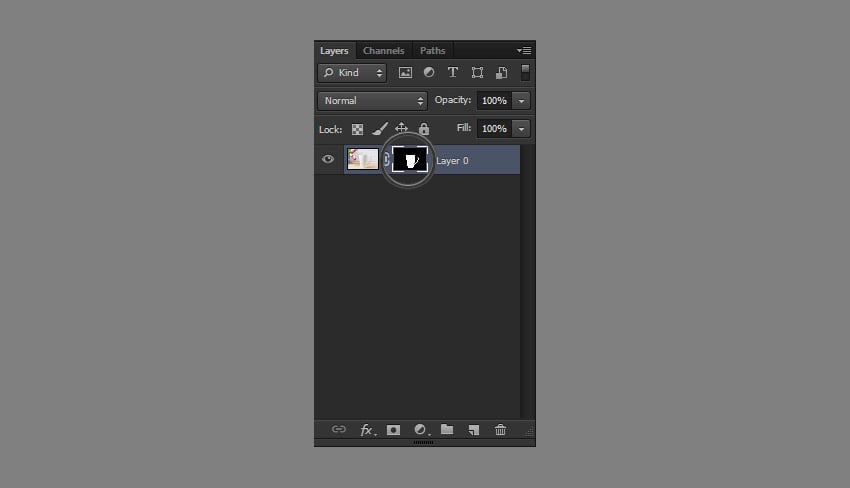The image size is (850, 488).
Task: Open the Opacity slider arrow
Action: pyautogui.click(x=521, y=101)
